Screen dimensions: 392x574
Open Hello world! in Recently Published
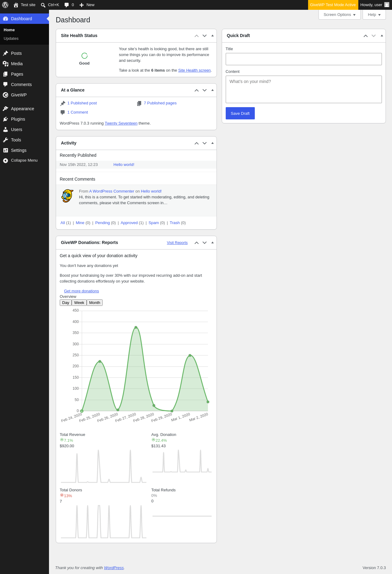click(124, 165)
